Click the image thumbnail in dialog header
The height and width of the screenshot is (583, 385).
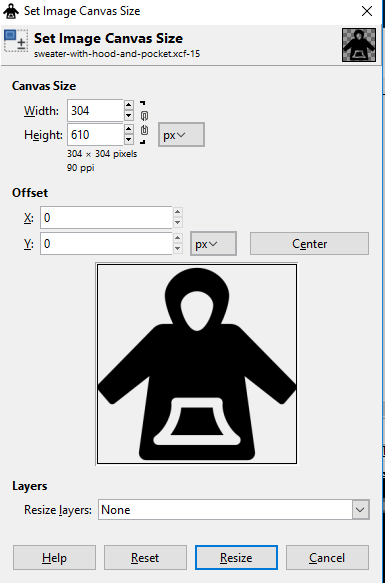coord(359,45)
